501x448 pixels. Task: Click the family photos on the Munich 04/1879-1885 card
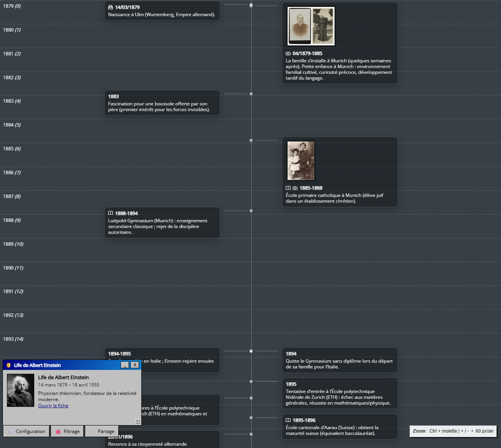[x=311, y=26]
